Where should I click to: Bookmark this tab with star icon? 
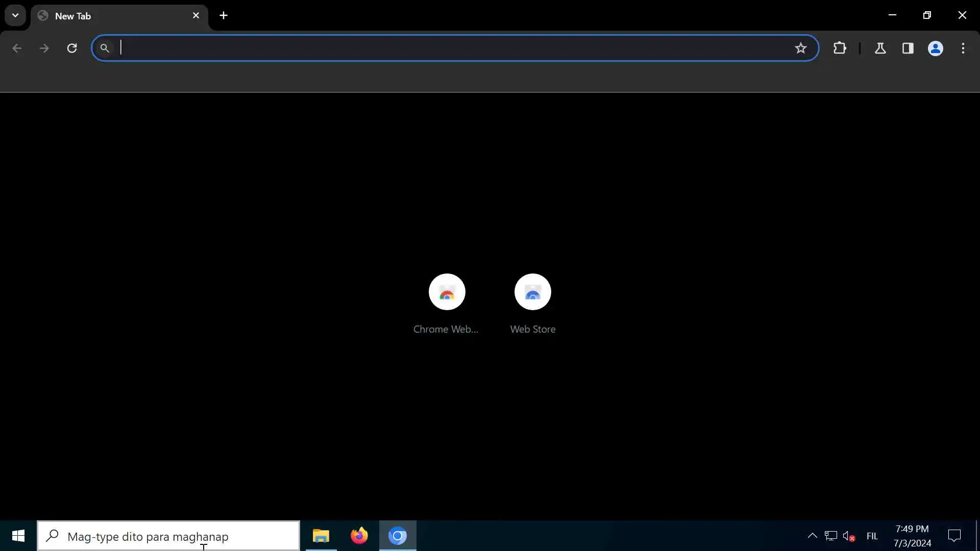800,48
